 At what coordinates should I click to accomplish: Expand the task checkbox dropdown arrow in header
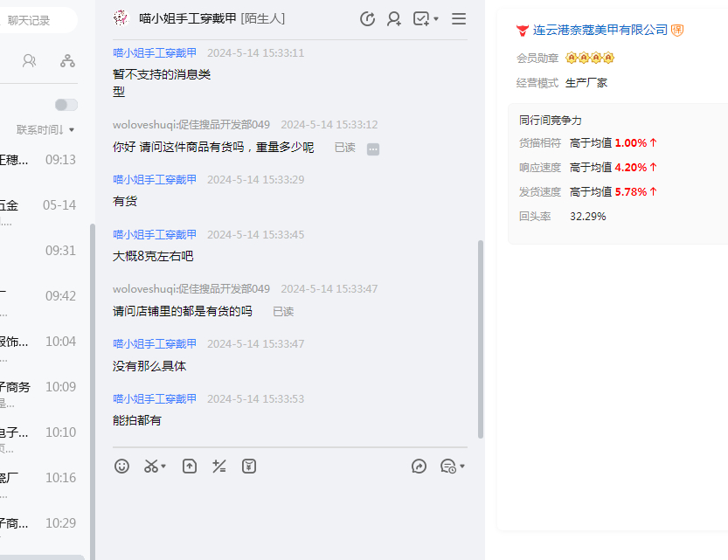click(x=436, y=18)
